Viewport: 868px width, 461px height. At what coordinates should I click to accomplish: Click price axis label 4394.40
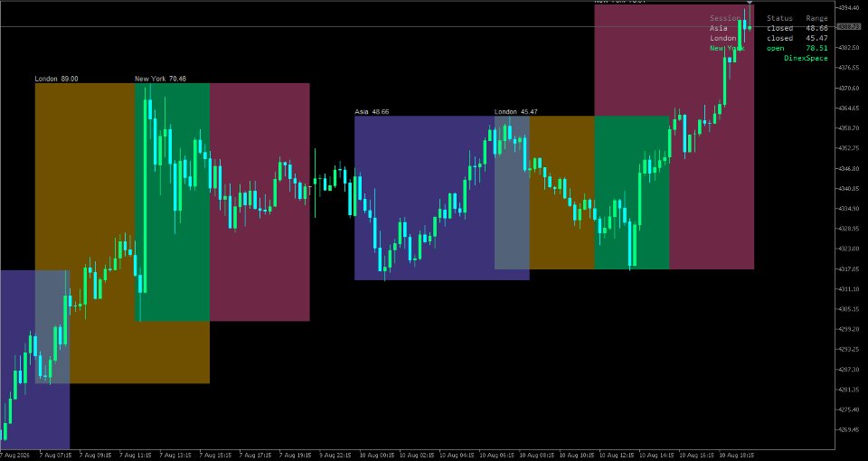click(849, 7)
